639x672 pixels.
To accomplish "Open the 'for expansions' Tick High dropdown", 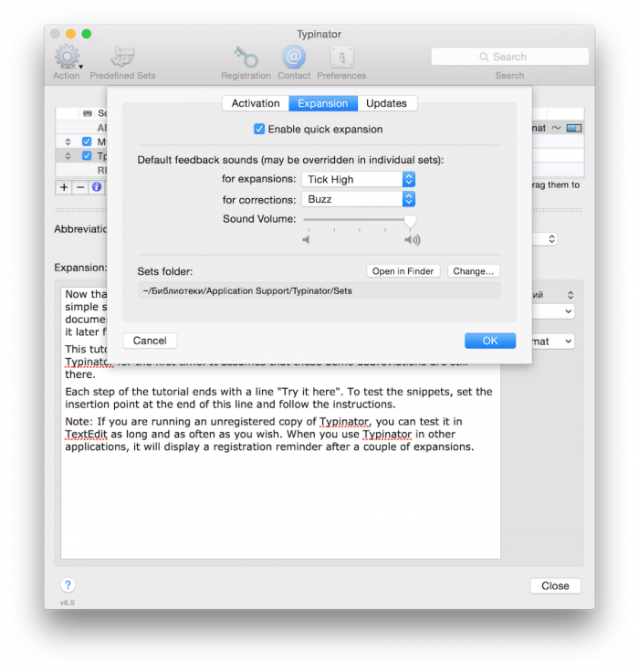I will pos(358,179).
